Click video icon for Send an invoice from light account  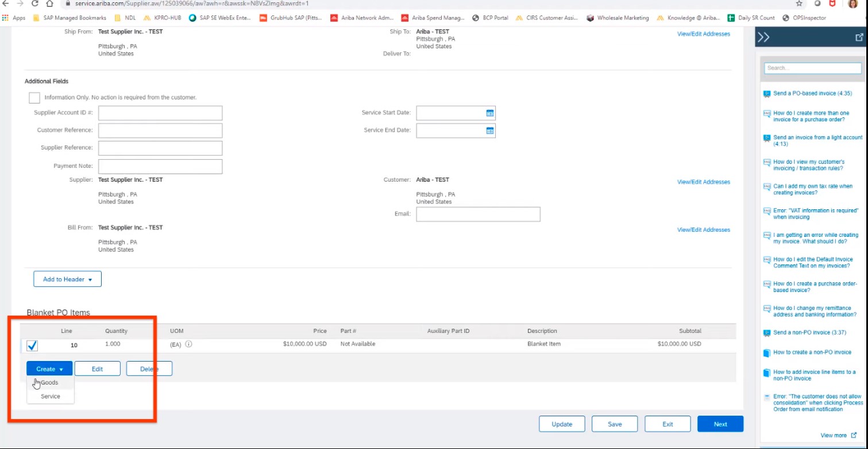tap(766, 137)
